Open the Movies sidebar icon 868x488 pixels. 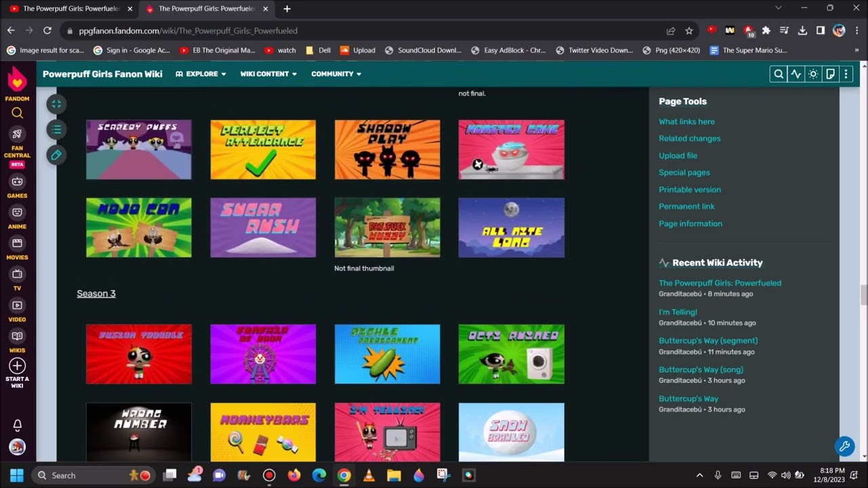18,243
